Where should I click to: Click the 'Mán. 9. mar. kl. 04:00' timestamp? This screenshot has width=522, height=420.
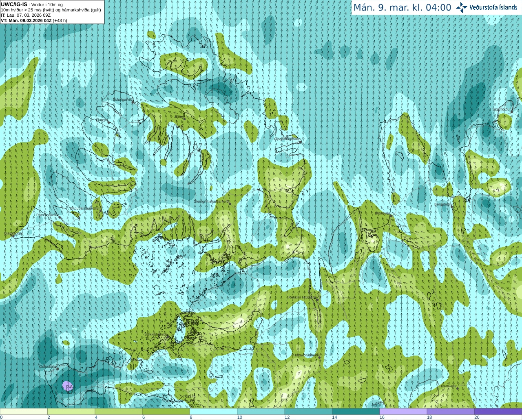(x=402, y=7)
